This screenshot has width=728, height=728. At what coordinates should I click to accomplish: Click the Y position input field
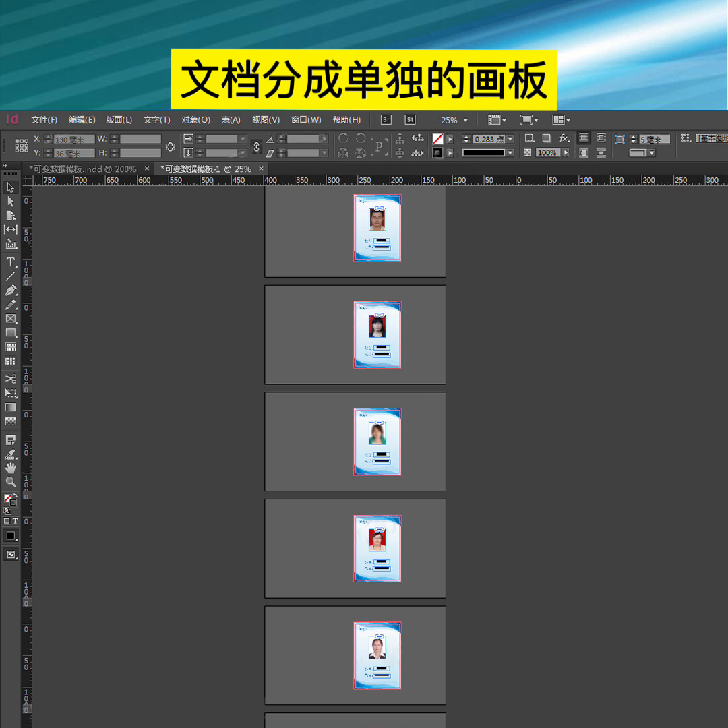click(x=74, y=153)
